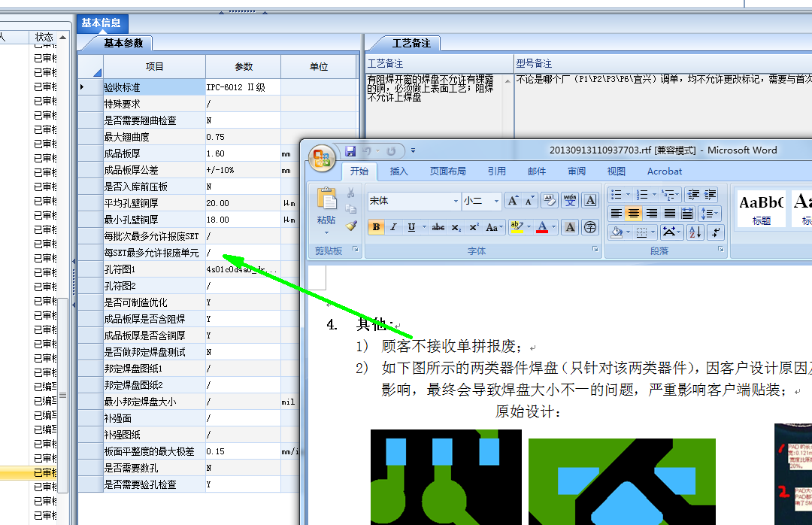Save the Word document via quick access
The height and width of the screenshot is (525, 812).
click(x=350, y=151)
